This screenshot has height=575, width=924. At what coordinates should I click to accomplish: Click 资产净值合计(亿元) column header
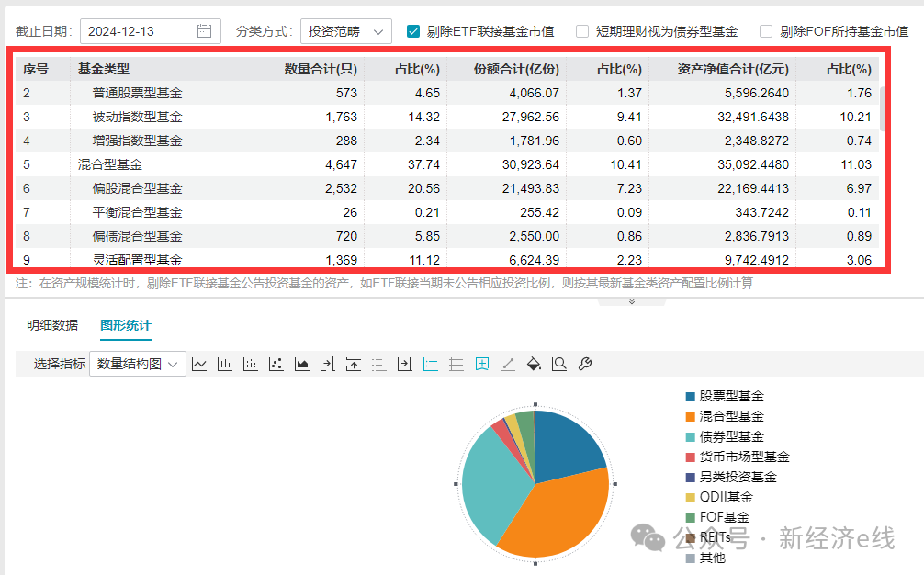click(732, 69)
